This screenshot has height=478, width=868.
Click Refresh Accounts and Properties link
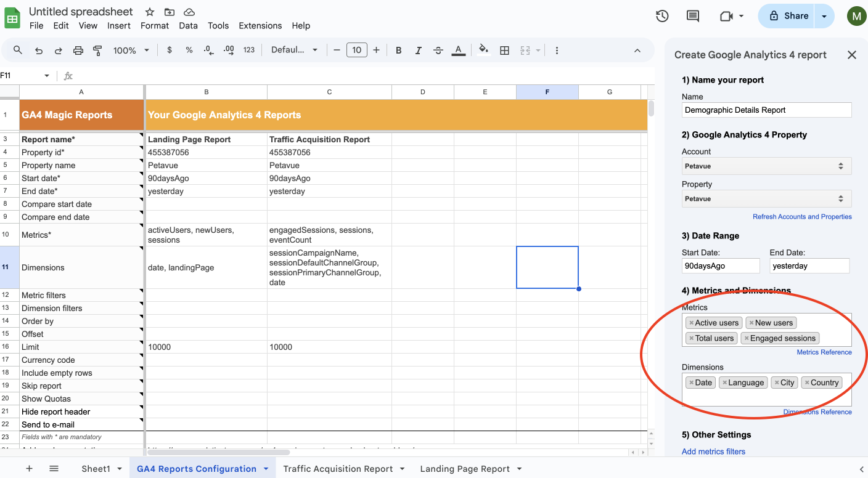coord(802,217)
